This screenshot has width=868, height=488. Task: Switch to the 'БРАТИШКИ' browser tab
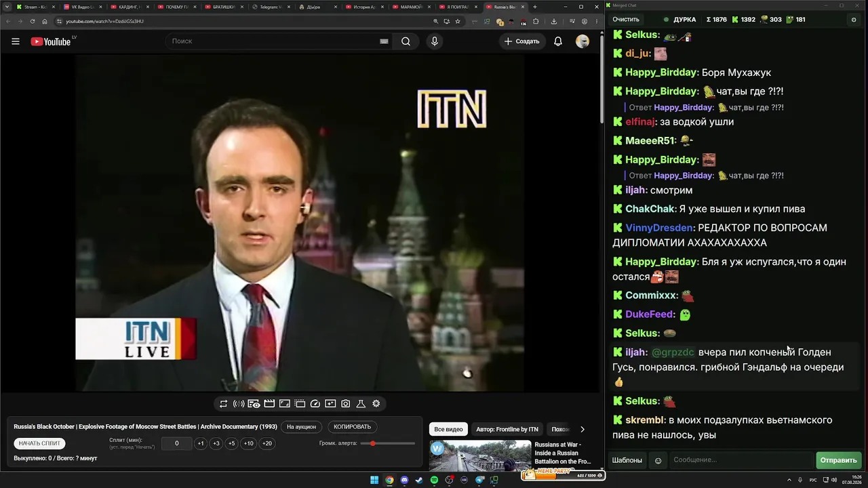222,7
